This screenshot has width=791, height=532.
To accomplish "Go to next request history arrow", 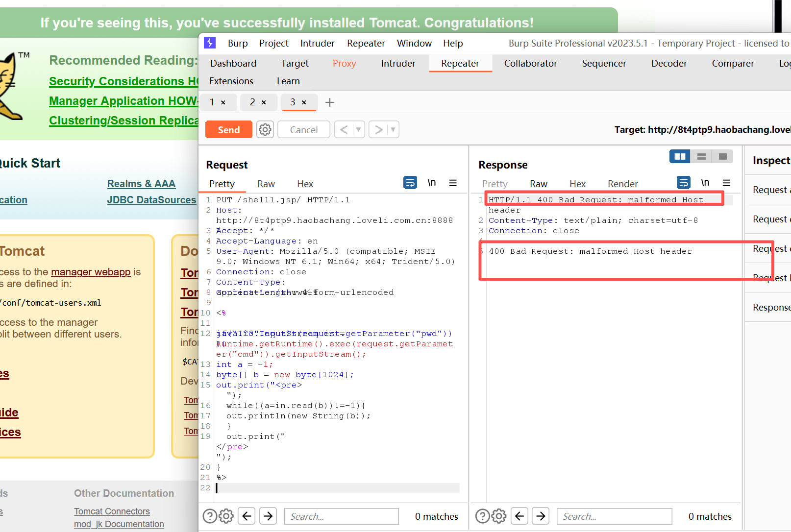I will (x=378, y=130).
